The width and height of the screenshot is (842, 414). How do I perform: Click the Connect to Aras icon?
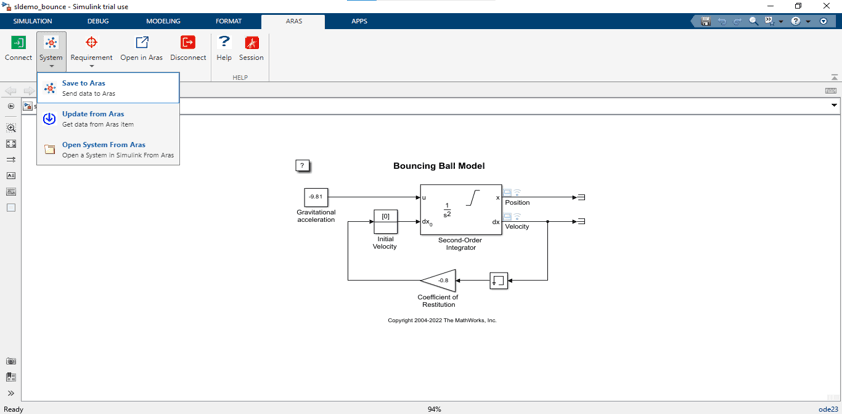click(x=18, y=43)
